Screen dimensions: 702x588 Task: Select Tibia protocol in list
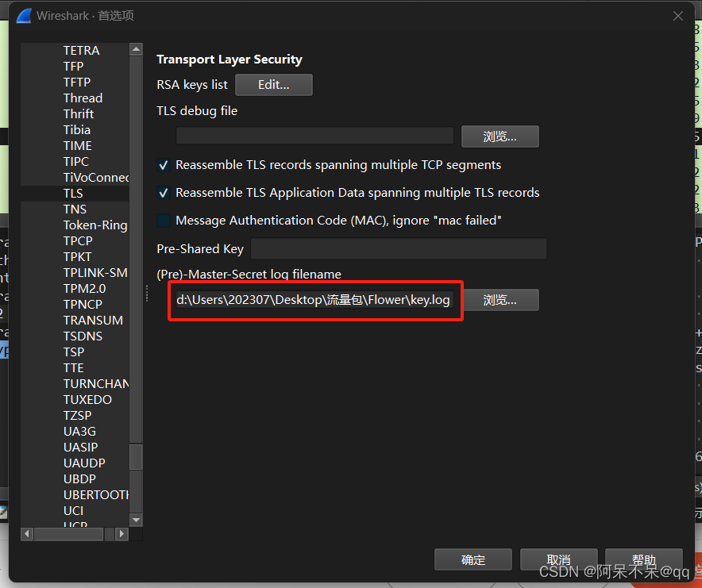click(x=77, y=130)
